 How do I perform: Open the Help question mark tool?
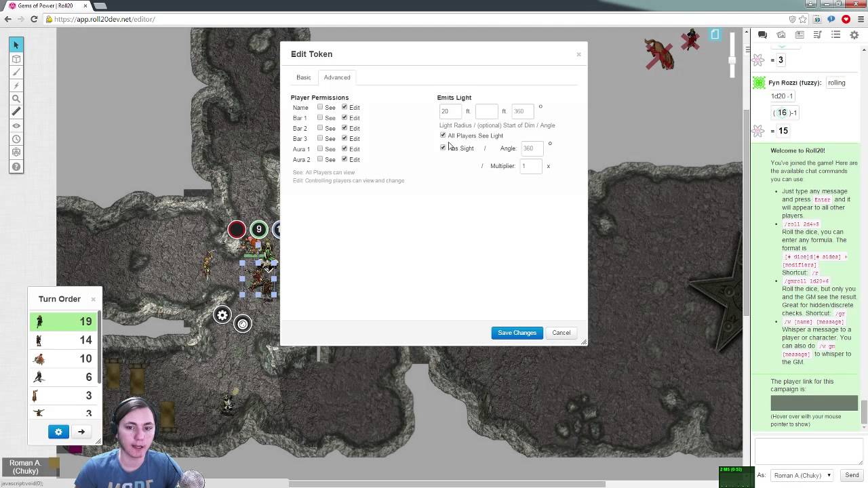click(16, 167)
